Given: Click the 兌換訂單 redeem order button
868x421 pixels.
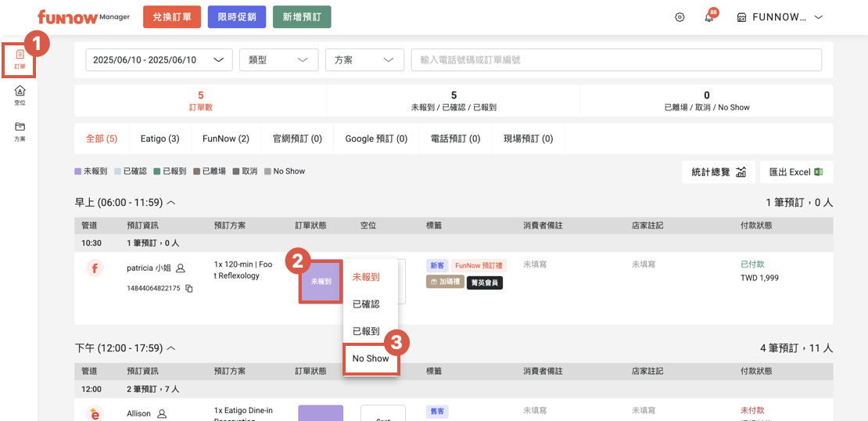Looking at the screenshot, I should coord(172,17).
